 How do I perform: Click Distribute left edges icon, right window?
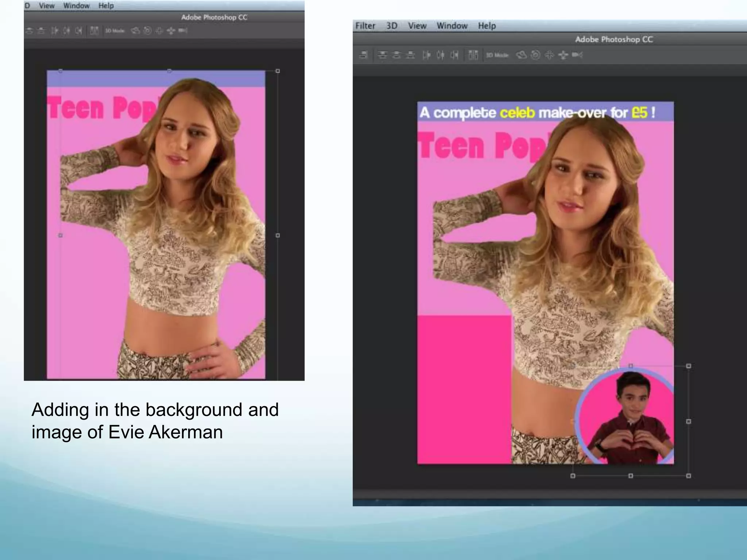pyautogui.click(x=427, y=55)
